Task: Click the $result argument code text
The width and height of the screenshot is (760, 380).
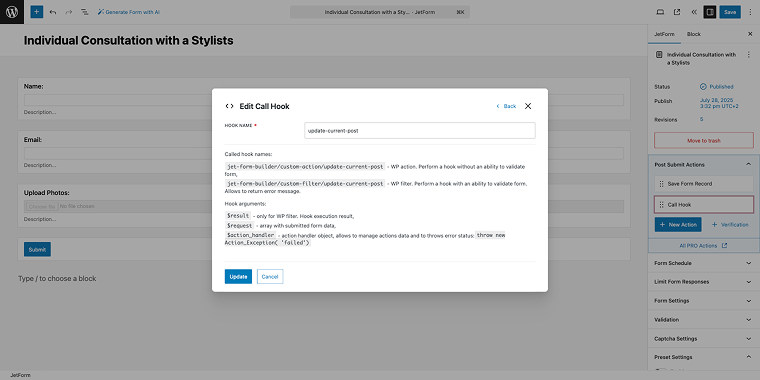Action: pos(238,216)
